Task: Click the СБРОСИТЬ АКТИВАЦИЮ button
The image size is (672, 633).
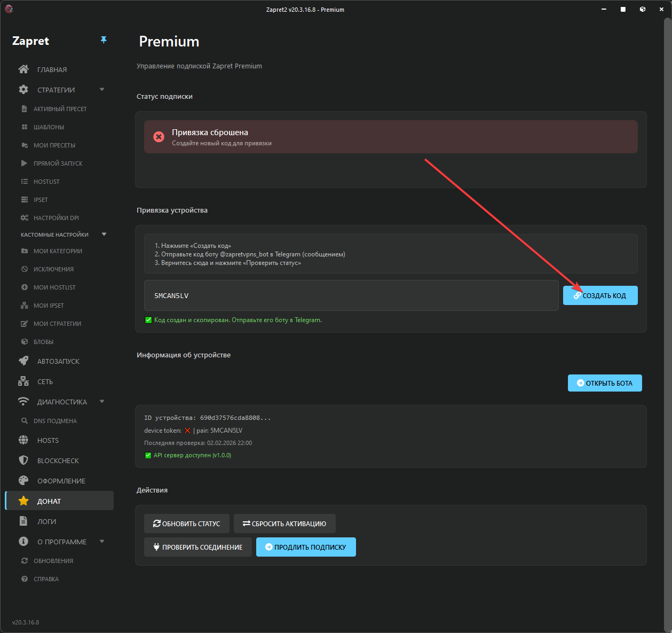Action: point(284,523)
